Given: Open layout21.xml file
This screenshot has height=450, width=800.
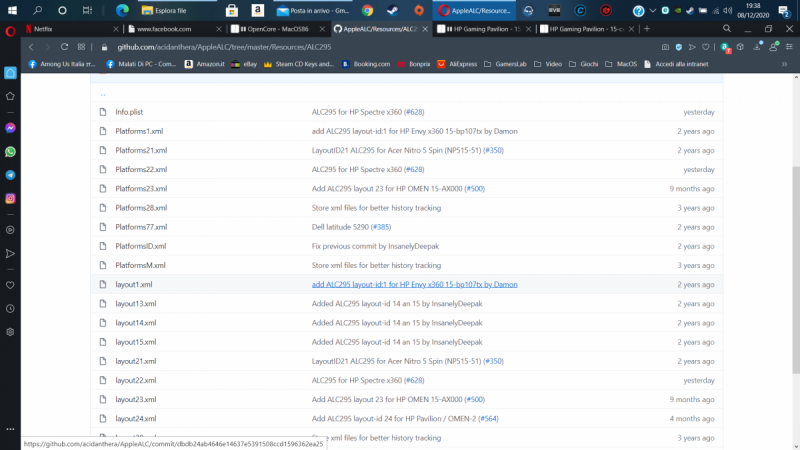Looking at the screenshot, I should [x=136, y=361].
